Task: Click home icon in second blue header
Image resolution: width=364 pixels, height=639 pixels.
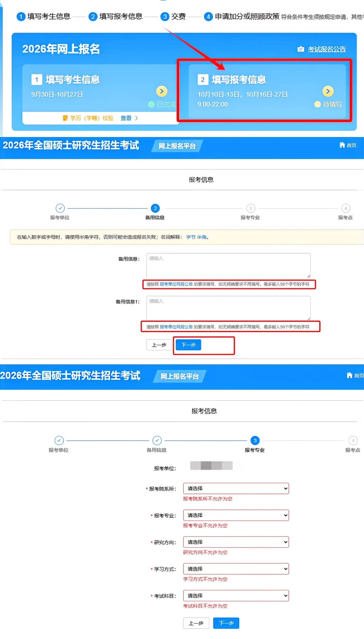Action: tap(350, 375)
